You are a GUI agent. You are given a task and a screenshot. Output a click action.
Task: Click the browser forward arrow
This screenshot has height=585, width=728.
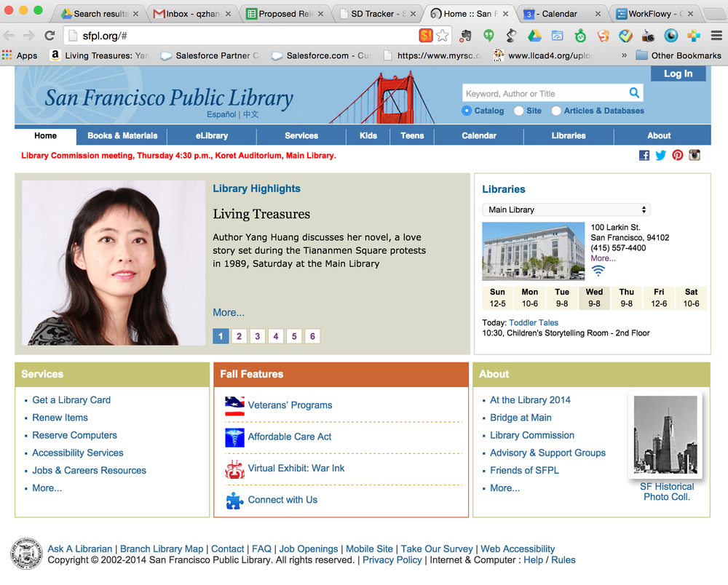29,35
